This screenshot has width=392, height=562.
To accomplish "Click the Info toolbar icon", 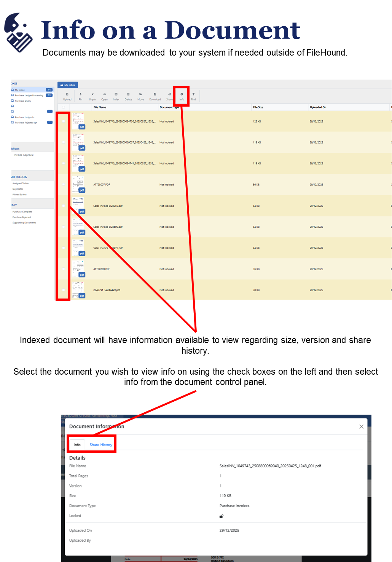I will pyautogui.click(x=182, y=94).
